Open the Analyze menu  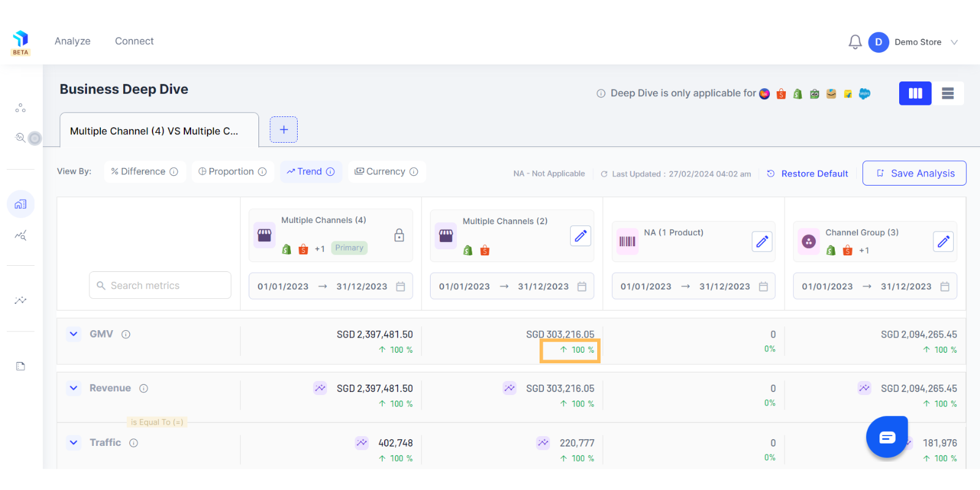point(72,41)
